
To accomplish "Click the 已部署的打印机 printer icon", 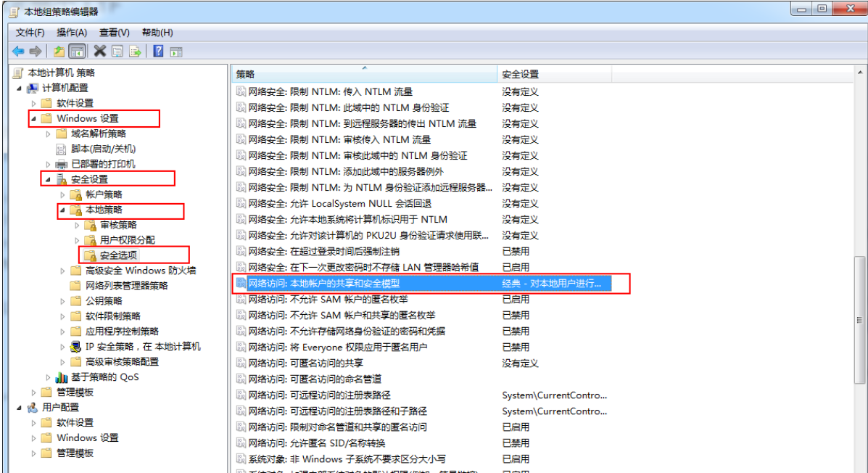I will click(62, 164).
